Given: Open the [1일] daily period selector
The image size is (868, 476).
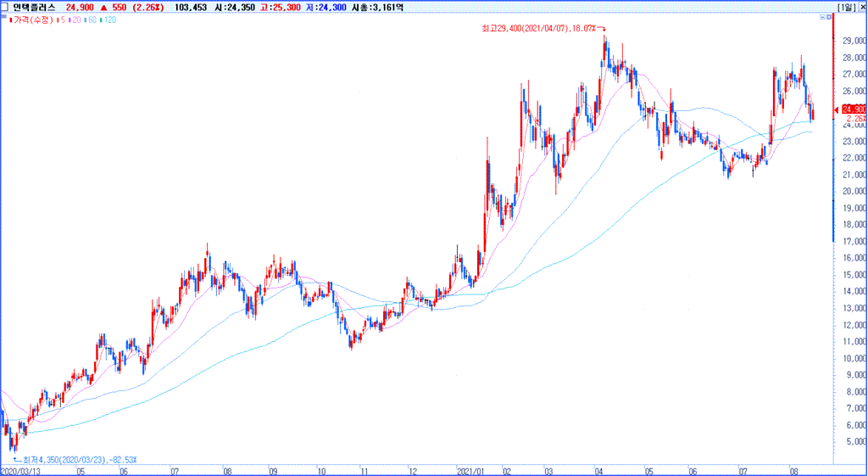Looking at the screenshot, I should [x=845, y=7].
